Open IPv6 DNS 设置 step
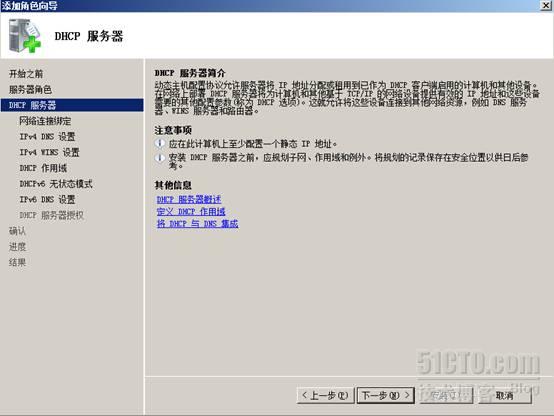Viewport: 554px width, 416px height. coord(47,199)
